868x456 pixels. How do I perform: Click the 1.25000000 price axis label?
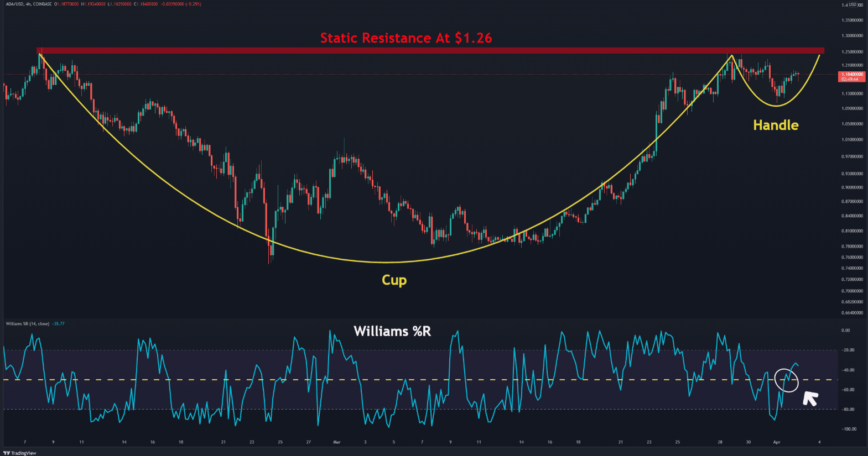pyautogui.click(x=852, y=52)
